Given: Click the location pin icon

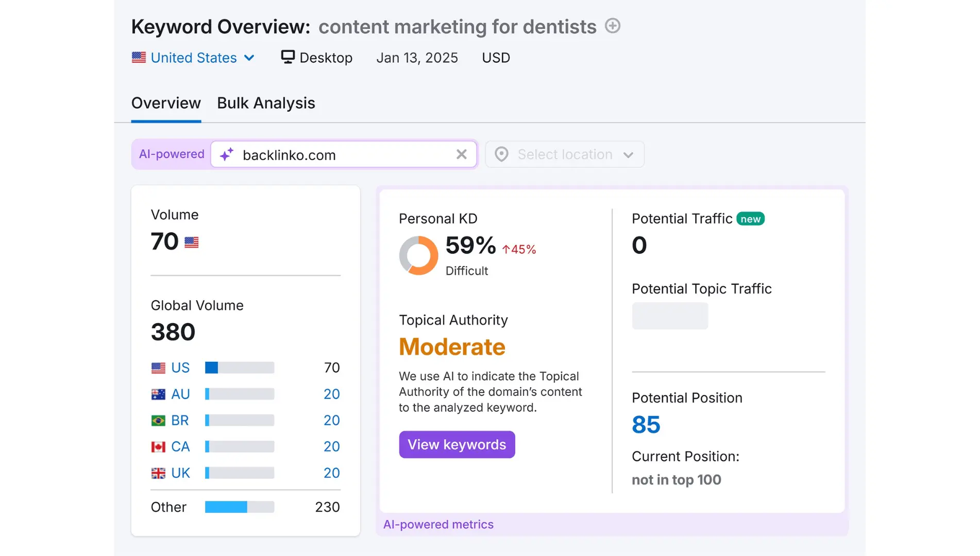Looking at the screenshot, I should (x=501, y=154).
